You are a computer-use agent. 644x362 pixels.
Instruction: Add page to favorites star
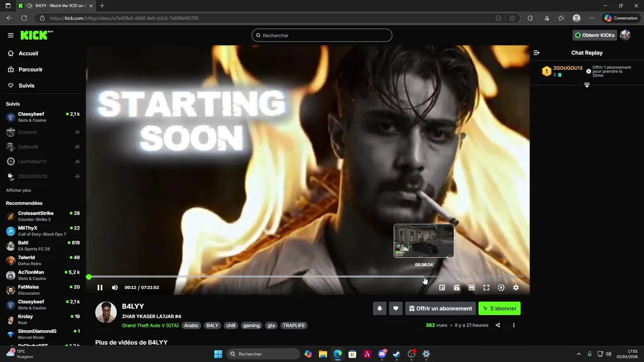[512, 18]
